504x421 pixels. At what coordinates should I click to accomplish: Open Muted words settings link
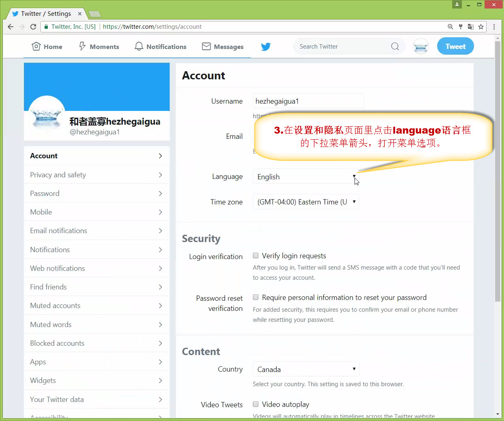(x=96, y=325)
